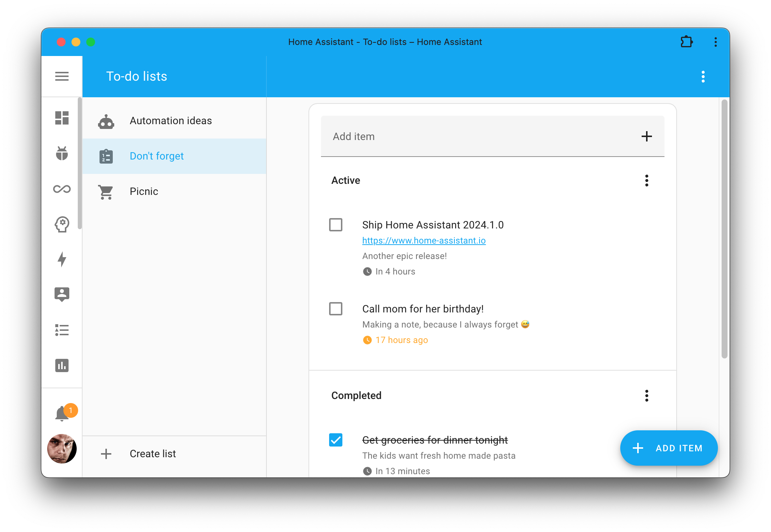
Task: Open the To-do lists sidebar icon
Action: click(62, 330)
